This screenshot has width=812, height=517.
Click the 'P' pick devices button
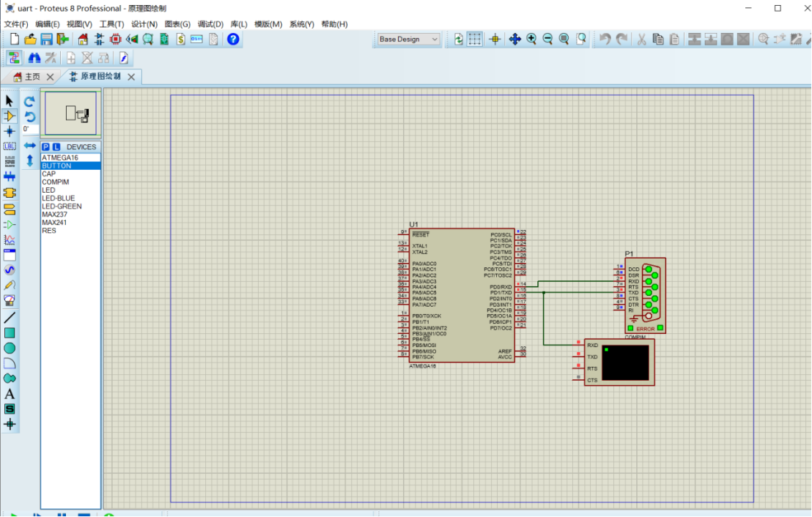(x=45, y=147)
